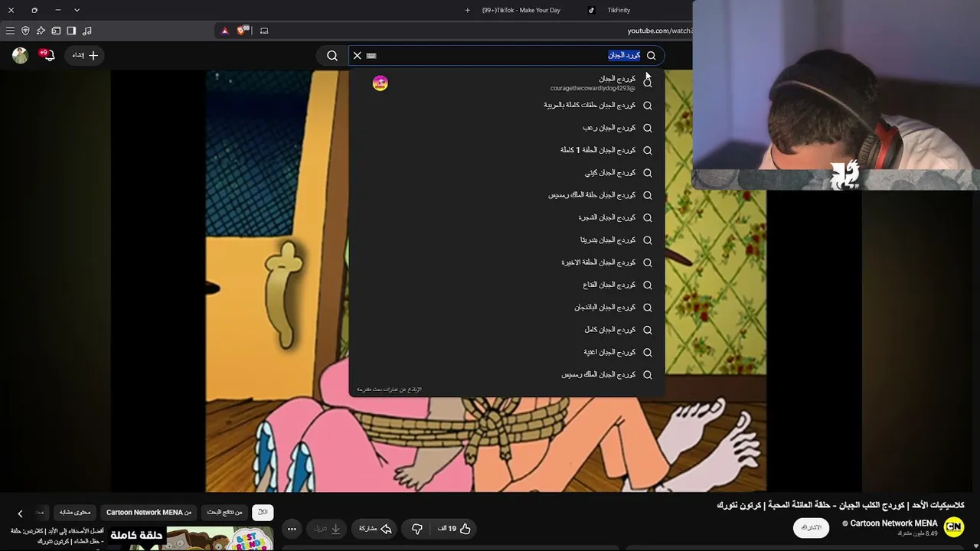Choose suggestion 'كوردج الجبان الحلقة 1 كاملة'
Viewport: 980px width, 551px height.
(x=506, y=150)
